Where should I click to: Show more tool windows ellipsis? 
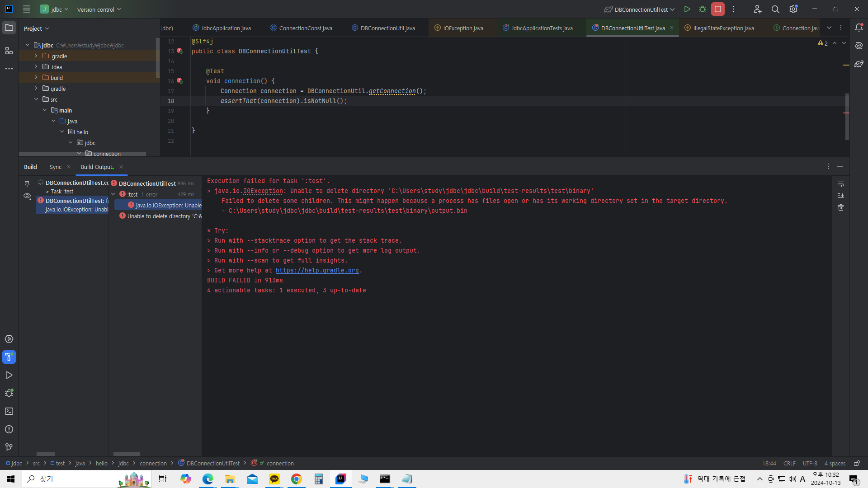click(9, 69)
